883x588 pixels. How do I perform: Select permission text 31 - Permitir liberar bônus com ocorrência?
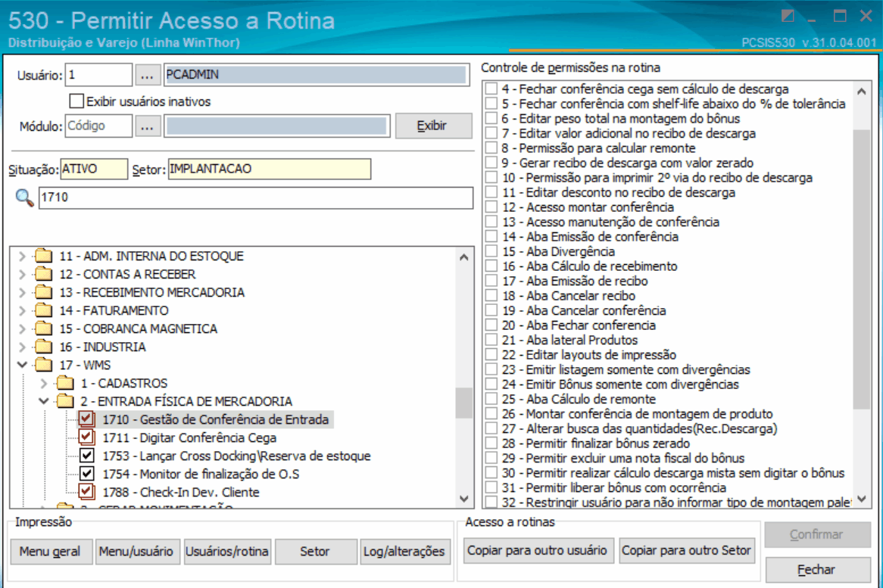pos(614,487)
